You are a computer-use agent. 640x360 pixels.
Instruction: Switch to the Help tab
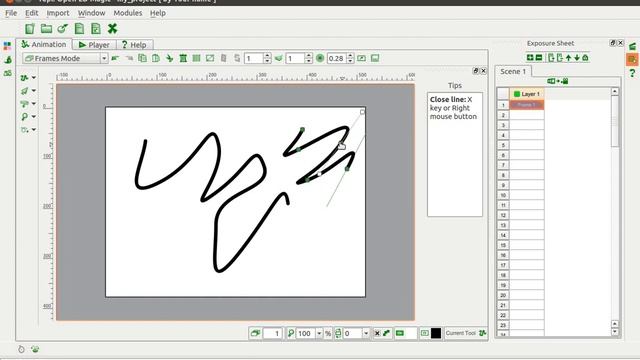pyautogui.click(x=134, y=44)
